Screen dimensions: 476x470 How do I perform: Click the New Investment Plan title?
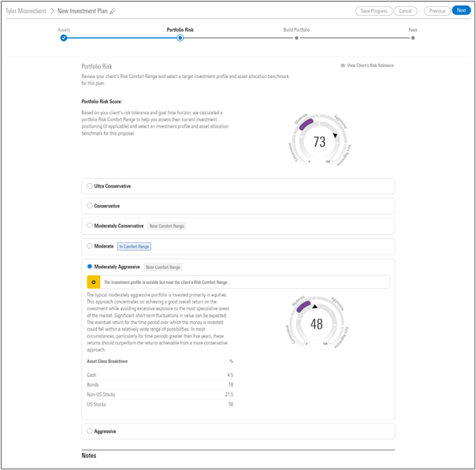pyautogui.click(x=82, y=11)
